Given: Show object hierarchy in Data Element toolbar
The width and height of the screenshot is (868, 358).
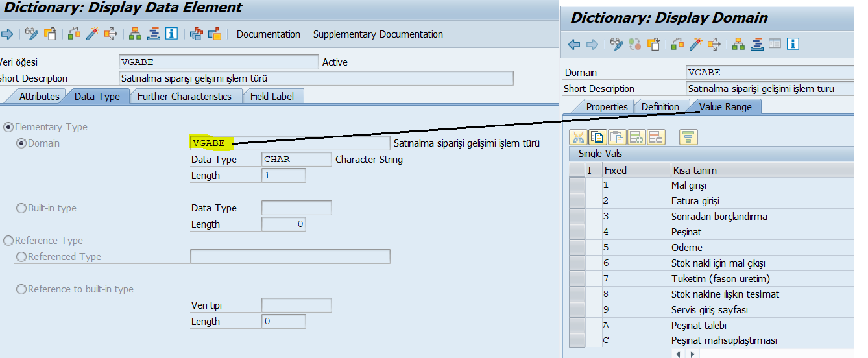Looking at the screenshot, I should pyautogui.click(x=135, y=34).
